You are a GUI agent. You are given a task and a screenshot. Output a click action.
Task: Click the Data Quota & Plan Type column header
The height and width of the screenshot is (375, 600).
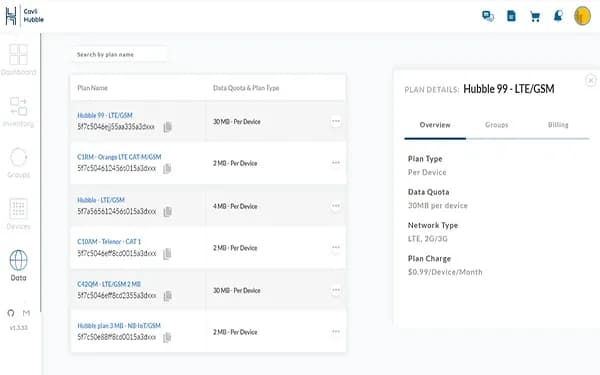coord(246,88)
